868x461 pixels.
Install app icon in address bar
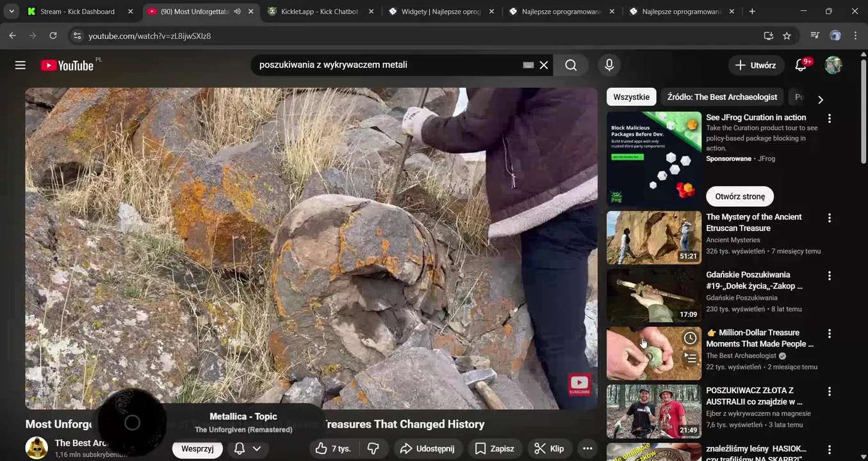[769, 36]
